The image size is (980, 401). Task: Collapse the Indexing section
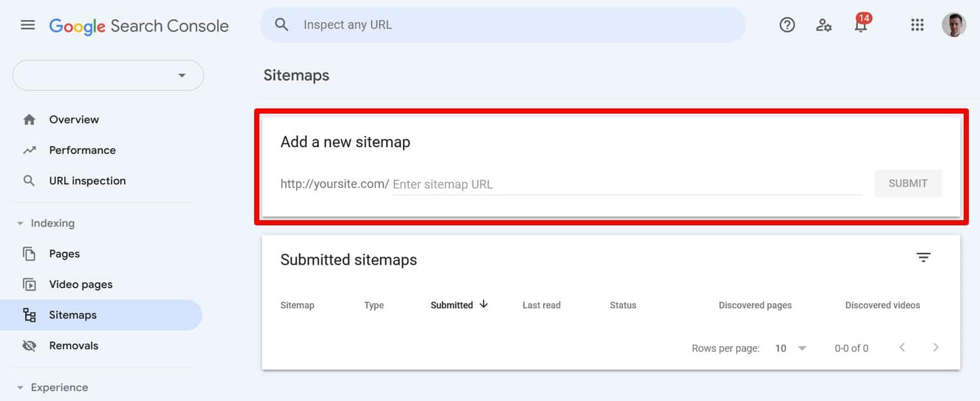19,223
